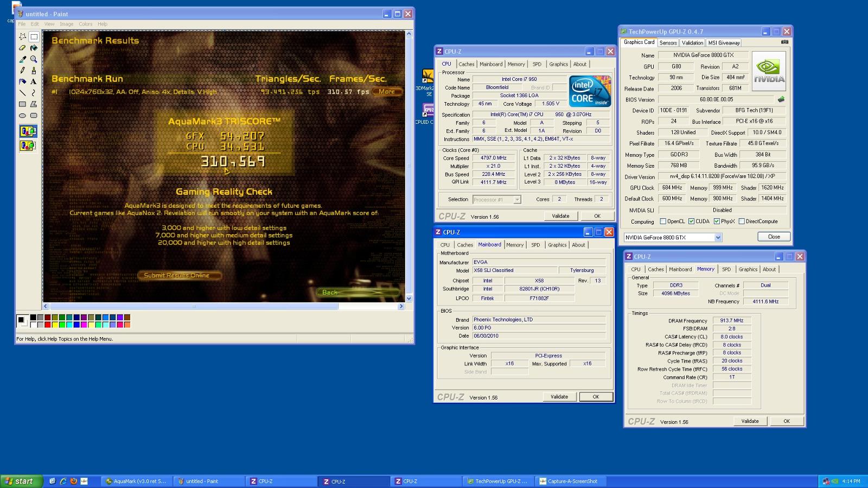Click the BIOS save chip icon in GPU-Z
The height and width of the screenshot is (488, 868).
[x=781, y=99]
